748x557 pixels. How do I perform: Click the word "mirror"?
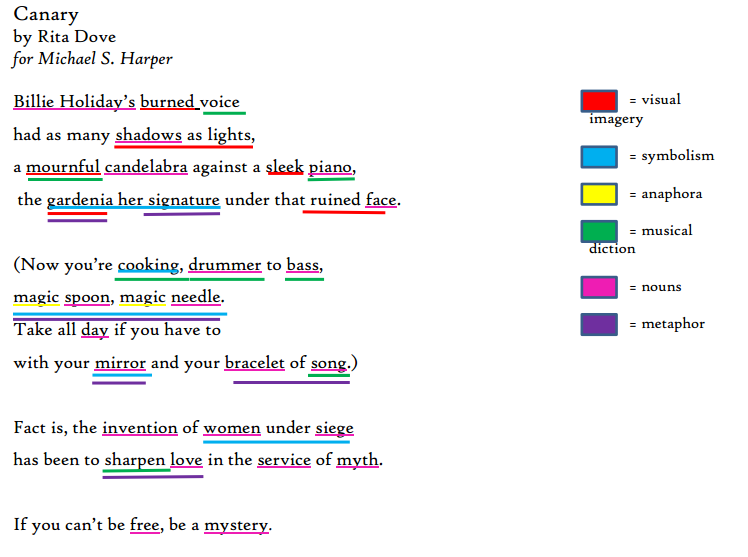coord(120,363)
